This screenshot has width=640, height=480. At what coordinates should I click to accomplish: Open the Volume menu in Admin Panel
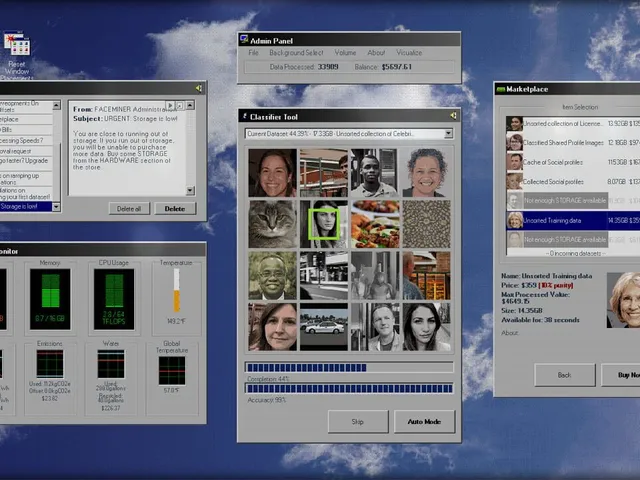click(345, 53)
